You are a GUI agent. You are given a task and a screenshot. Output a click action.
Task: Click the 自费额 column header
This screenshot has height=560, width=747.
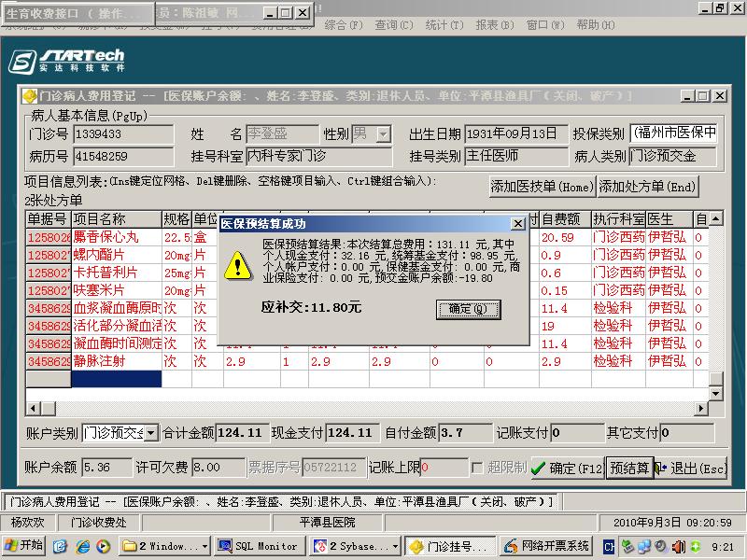[x=566, y=219]
